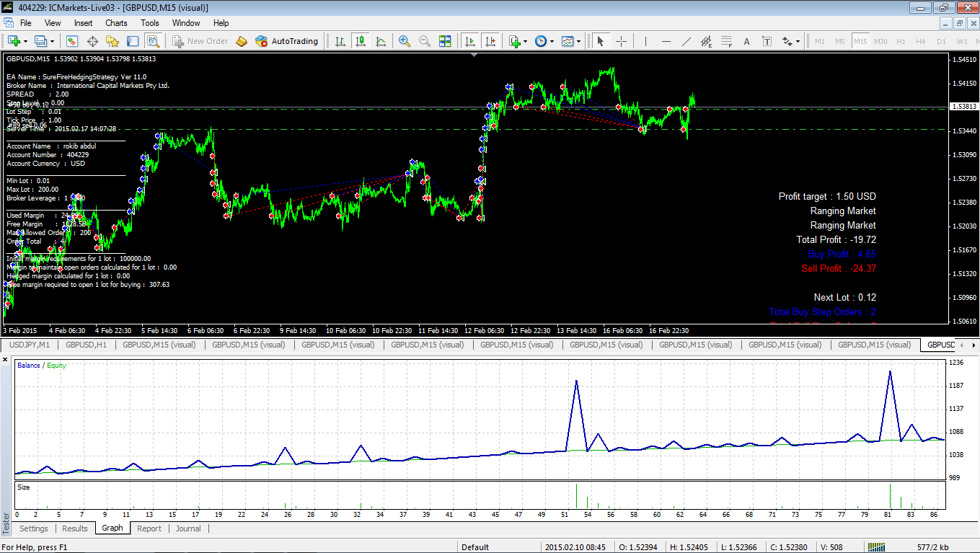Select the crosshair cursor tool
This screenshot has width=980, height=553.
pos(620,41)
